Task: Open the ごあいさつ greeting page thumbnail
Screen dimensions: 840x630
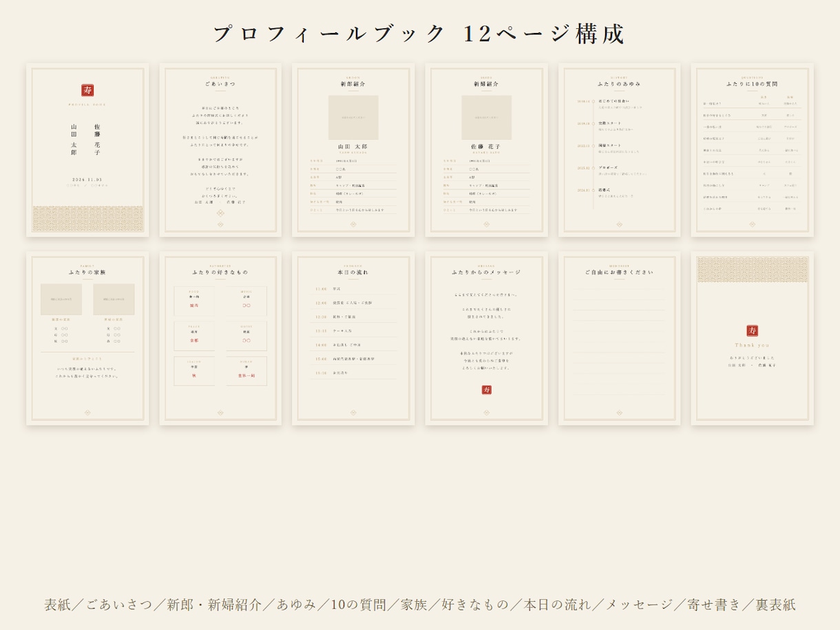Action: pos(220,150)
